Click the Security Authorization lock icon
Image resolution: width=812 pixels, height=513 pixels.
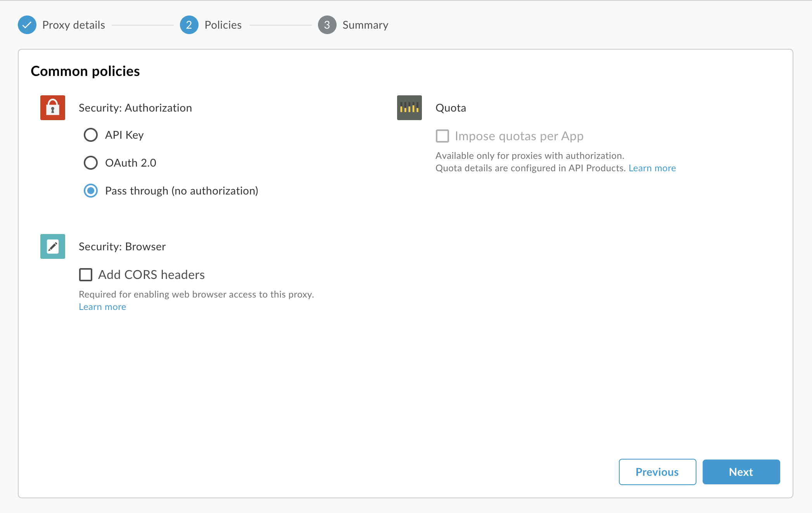53,107
